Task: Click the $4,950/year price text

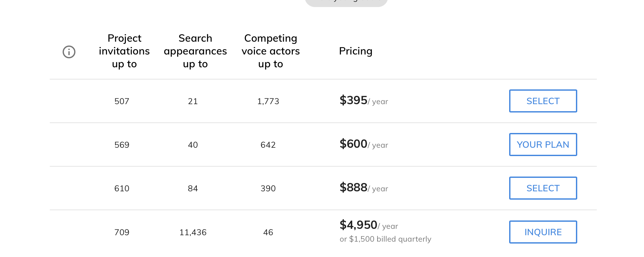Action: tap(369, 225)
